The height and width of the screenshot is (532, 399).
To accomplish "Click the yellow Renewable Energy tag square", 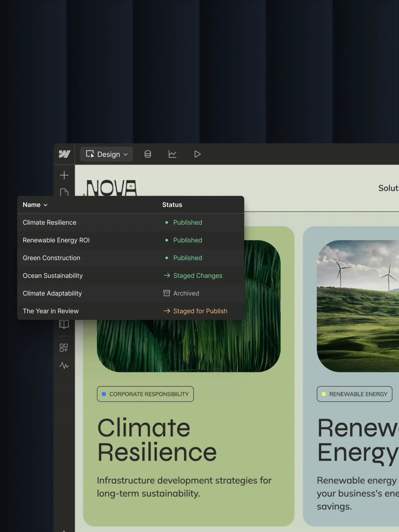I will coord(324,394).
